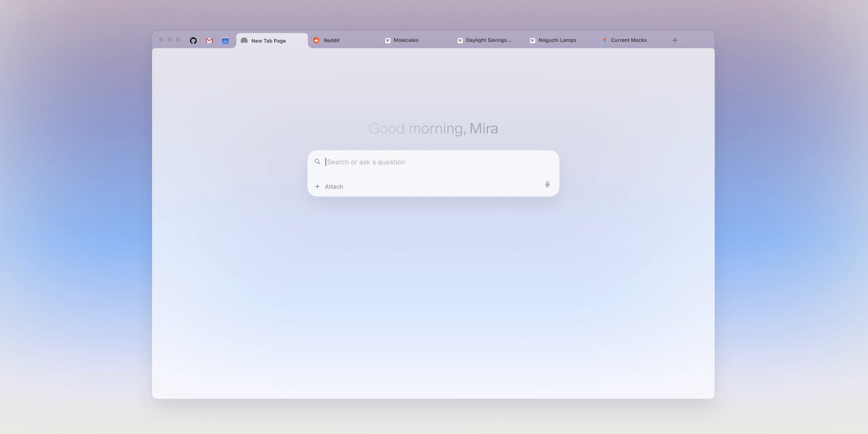Click the Reddit favicon in tab strip
The image size is (868, 434).
pos(316,40)
